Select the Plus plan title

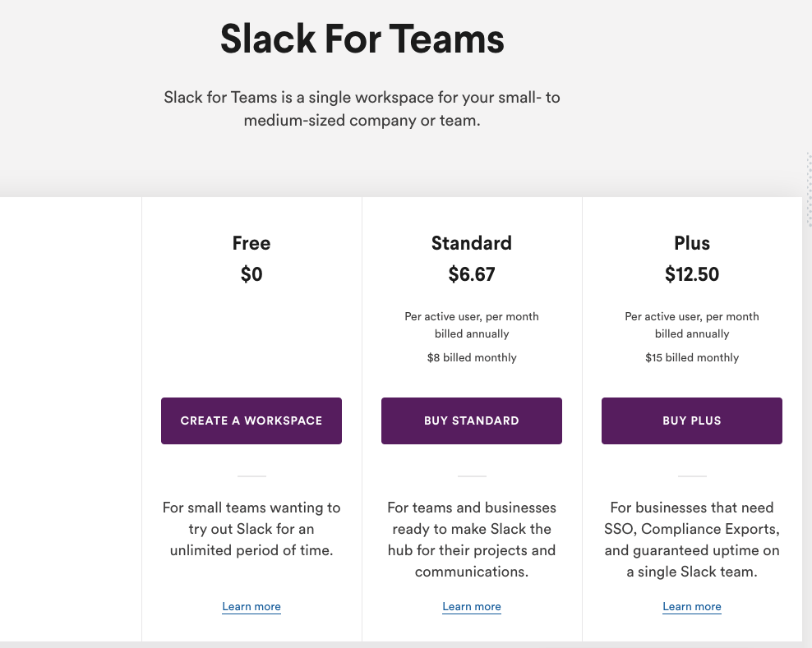pos(692,243)
